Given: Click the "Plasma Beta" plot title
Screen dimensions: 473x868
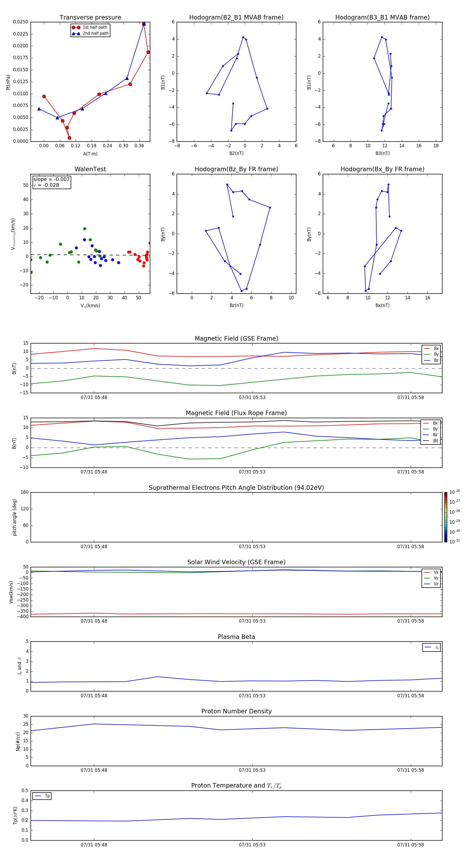Looking at the screenshot, I should [236, 637].
